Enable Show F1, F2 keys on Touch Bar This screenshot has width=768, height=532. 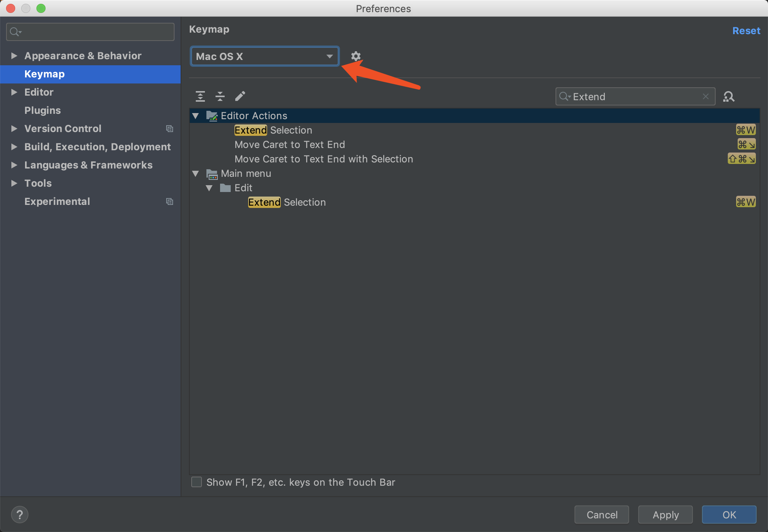[197, 482]
